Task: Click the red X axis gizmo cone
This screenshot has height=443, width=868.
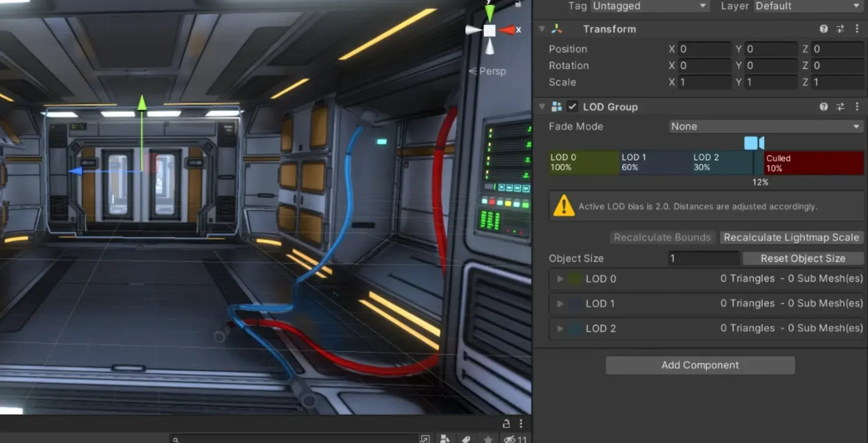Action: pyautogui.click(x=507, y=30)
